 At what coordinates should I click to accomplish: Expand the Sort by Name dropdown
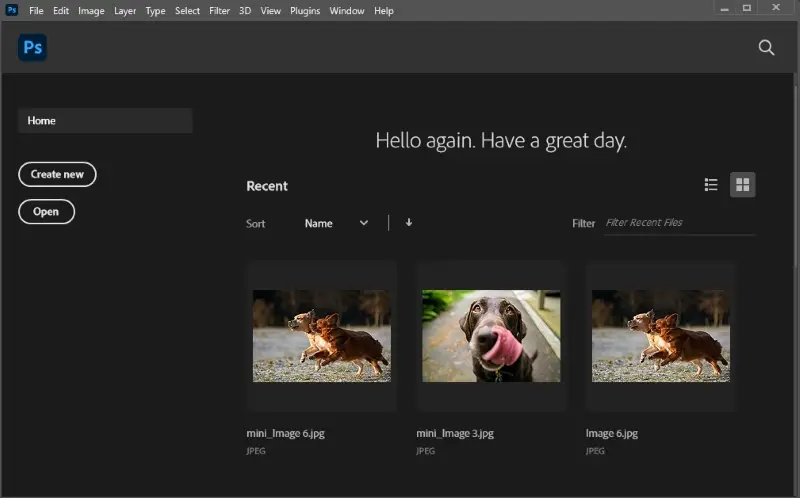coord(336,223)
